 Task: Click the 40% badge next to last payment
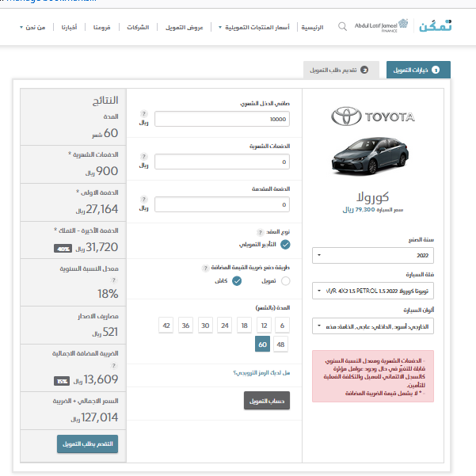pyautogui.click(x=63, y=249)
